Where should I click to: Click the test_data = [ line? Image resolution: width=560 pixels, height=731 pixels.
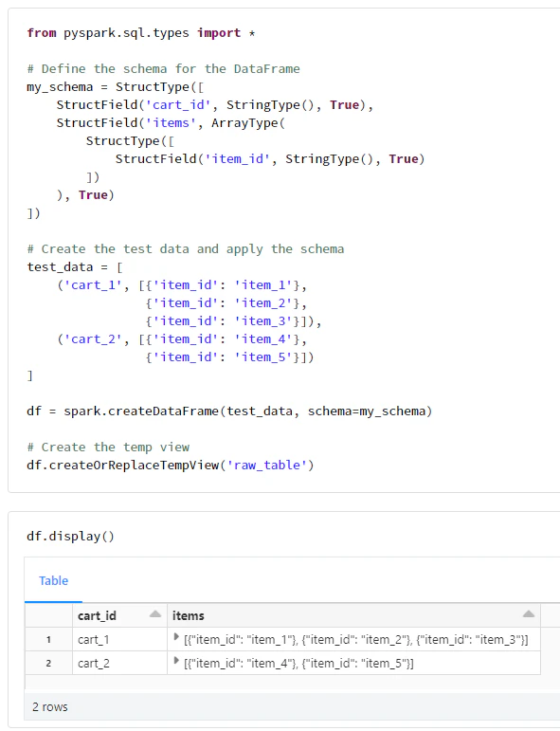(x=75, y=267)
